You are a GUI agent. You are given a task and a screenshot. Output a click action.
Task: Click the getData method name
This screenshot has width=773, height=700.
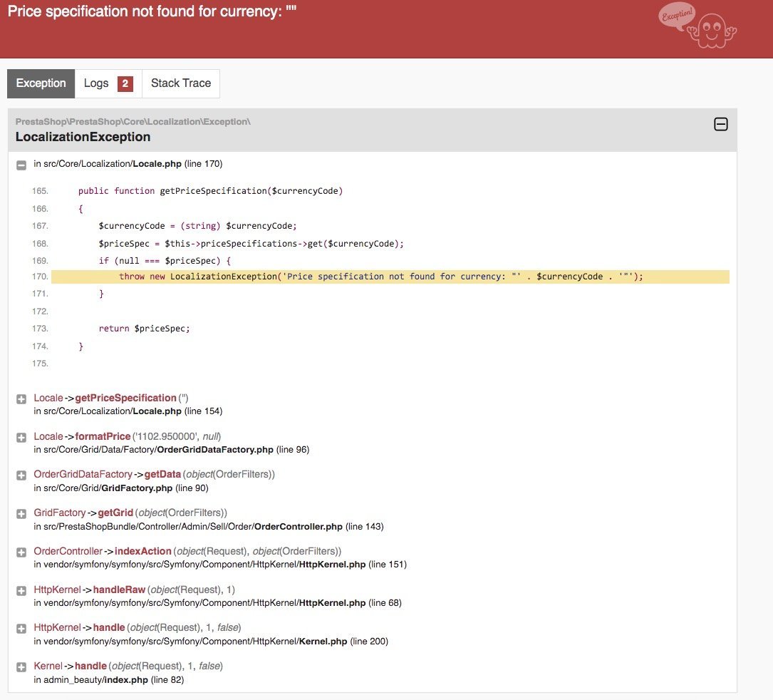pyautogui.click(x=162, y=474)
